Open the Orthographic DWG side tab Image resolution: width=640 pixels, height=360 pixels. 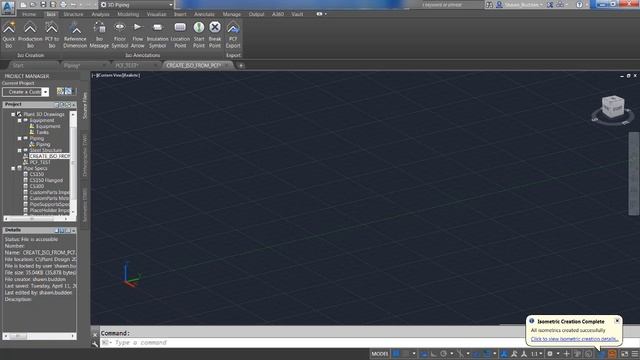pyautogui.click(x=84, y=156)
